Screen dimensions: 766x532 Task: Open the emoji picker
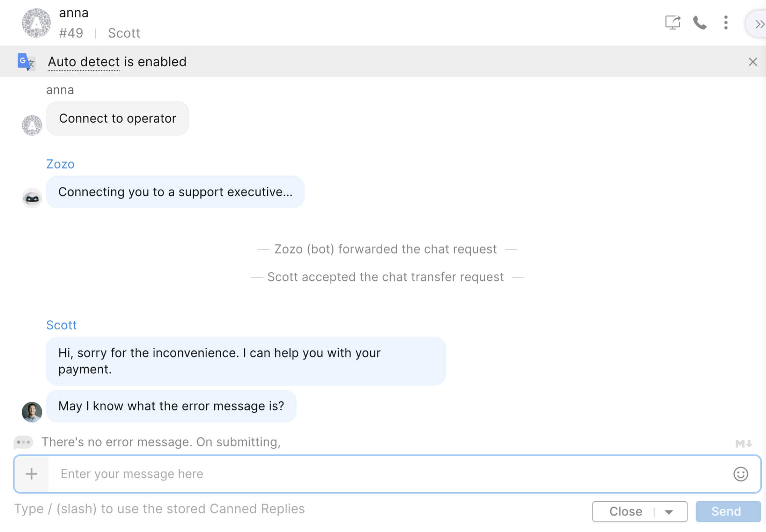(x=740, y=474)
